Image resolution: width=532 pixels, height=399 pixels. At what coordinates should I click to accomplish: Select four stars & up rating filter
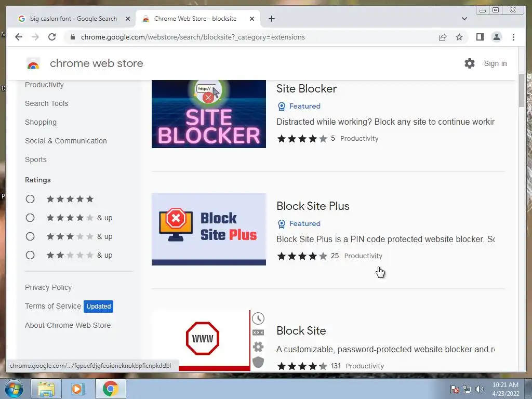pos(30,218)
